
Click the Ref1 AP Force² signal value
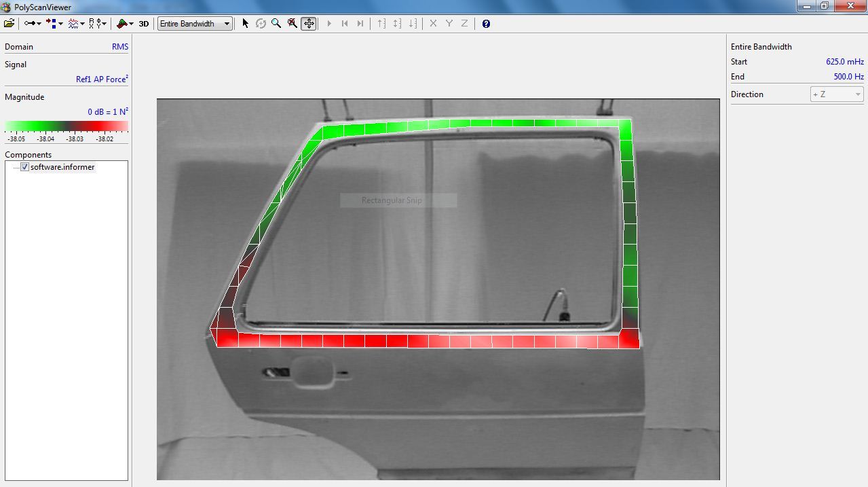tap(102, 79)
